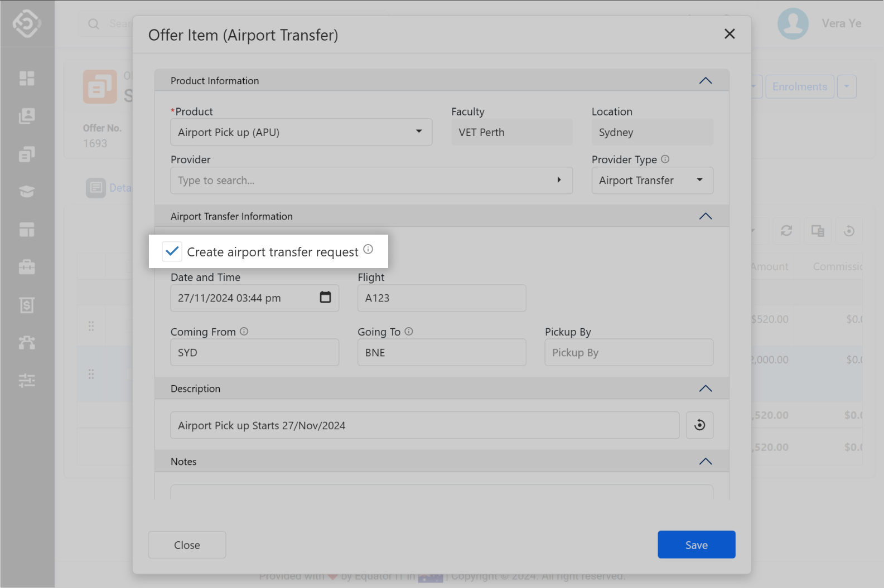
Task: Click info icon after airport transfer request
Action: [368, 249]
